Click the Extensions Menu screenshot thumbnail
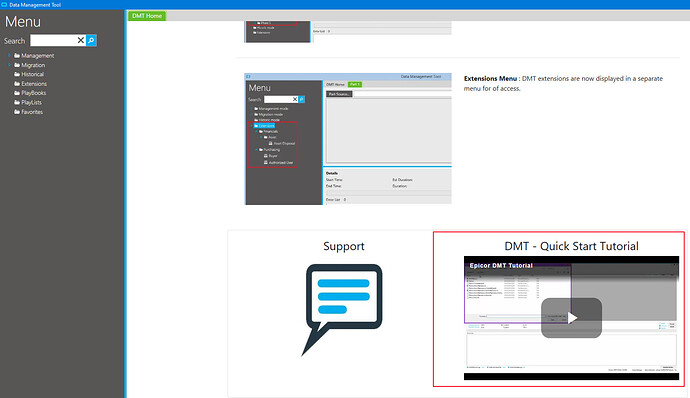Screen dimensions: 690x398 (x=348, y=139)
